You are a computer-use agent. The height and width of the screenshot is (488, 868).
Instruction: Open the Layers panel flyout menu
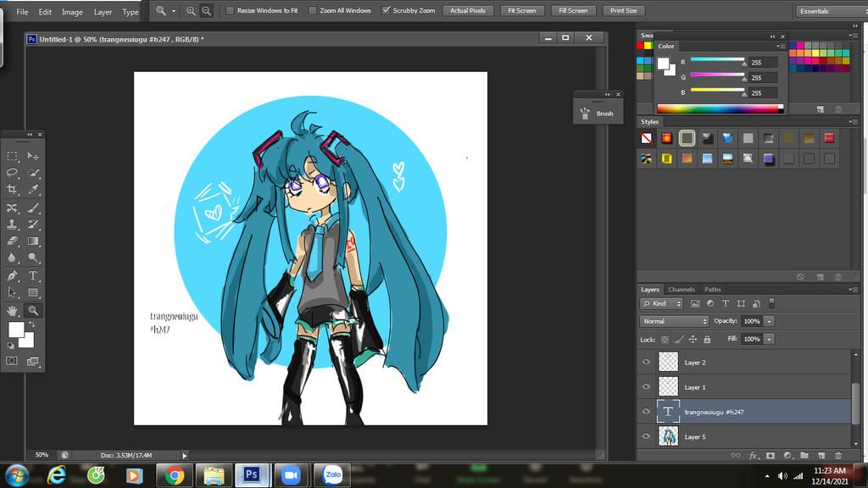851,290
